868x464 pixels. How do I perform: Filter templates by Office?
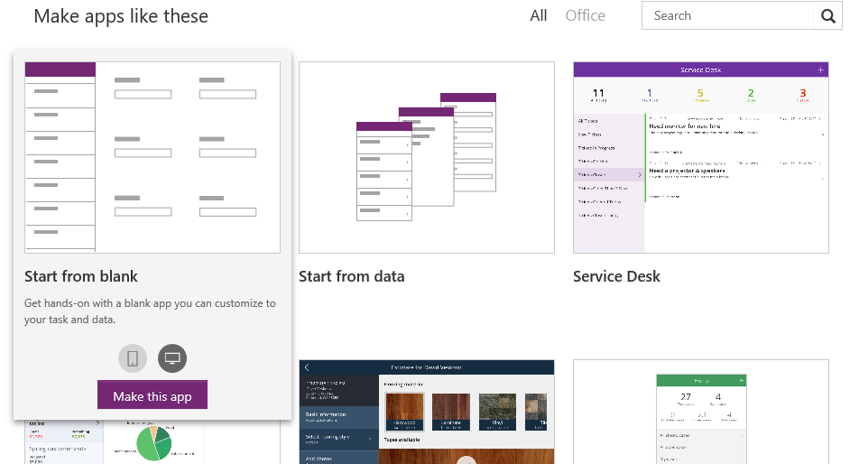tap(585, 15)
